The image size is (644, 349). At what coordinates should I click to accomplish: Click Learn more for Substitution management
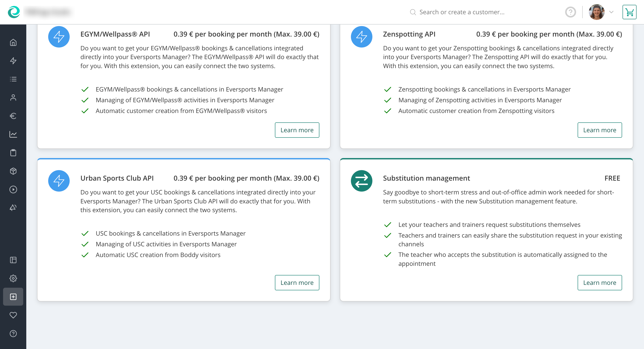point(600,282)
